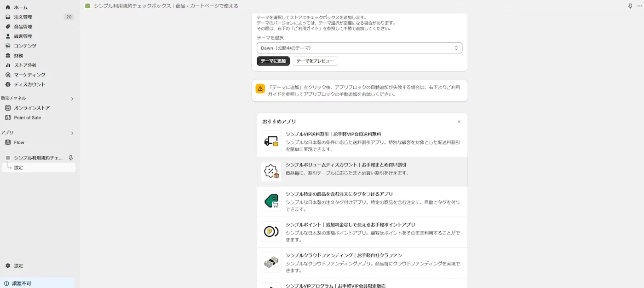Click the シンプルVIP送料割引 truck app icon

click(x=271, y=141)
